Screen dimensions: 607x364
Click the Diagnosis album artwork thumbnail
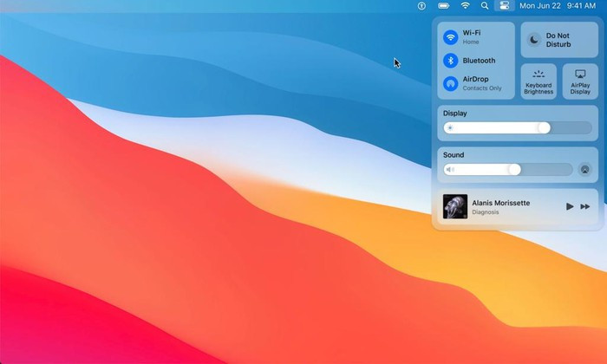(455, 206)
